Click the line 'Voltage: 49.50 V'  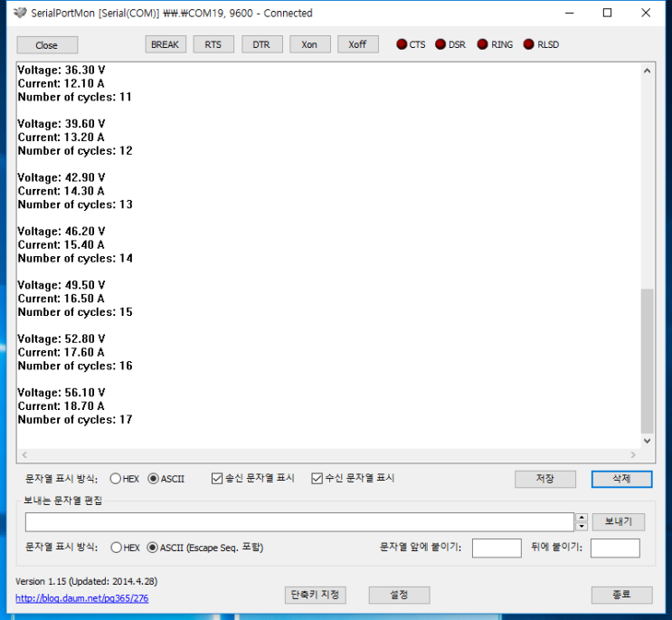62,285
